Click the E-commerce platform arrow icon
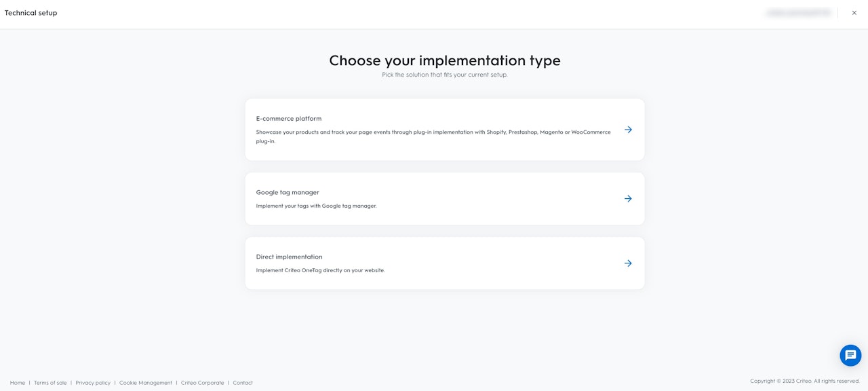Viewport: 868px width, 391px height. click(x=628, y=130)
